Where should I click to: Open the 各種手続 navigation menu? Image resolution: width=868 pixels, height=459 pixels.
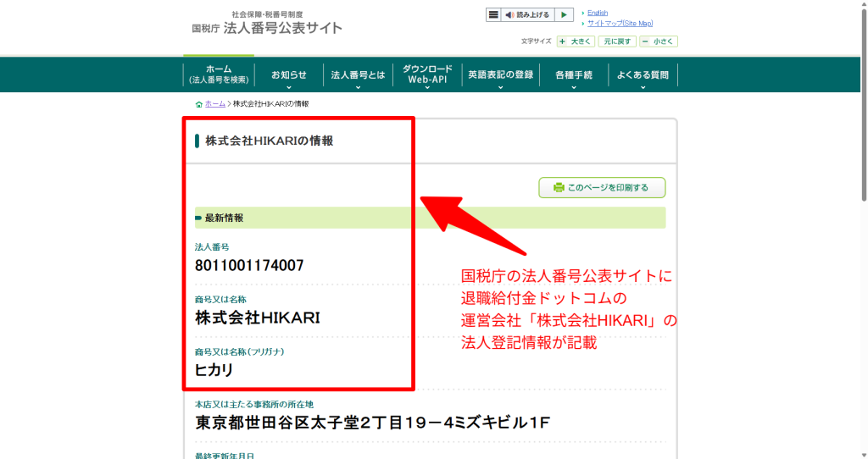click(x=574, y=75)
